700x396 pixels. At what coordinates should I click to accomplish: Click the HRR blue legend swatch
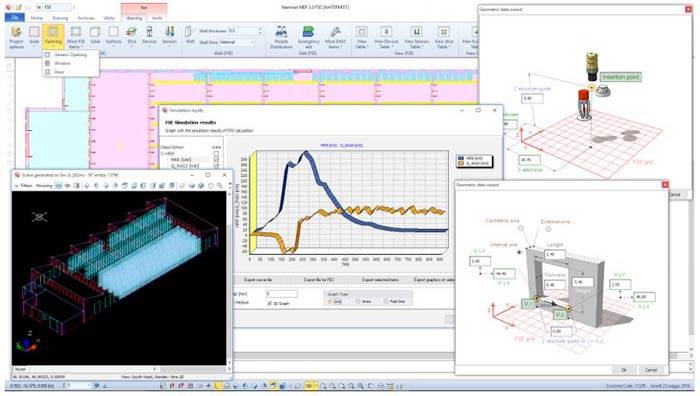tap(462, 158)
